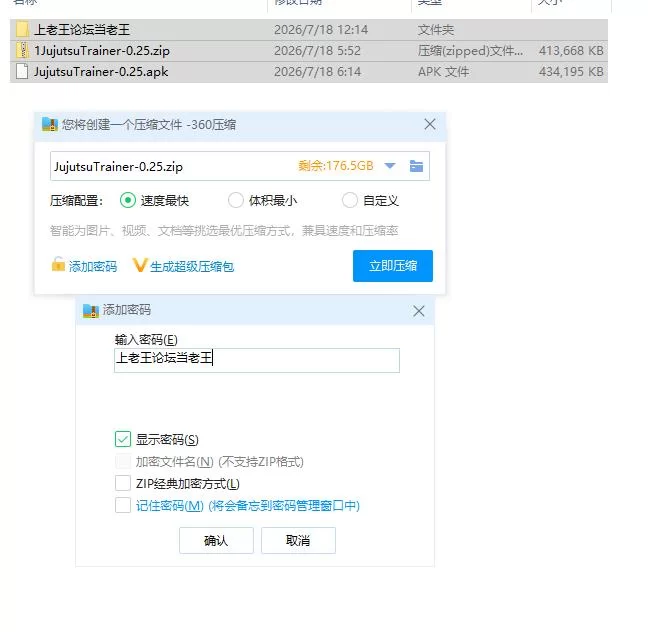The height and width of the screenshot is (632, 648).
Task: Click the 立即压缩 button
Action: click(x=393, y=266)
